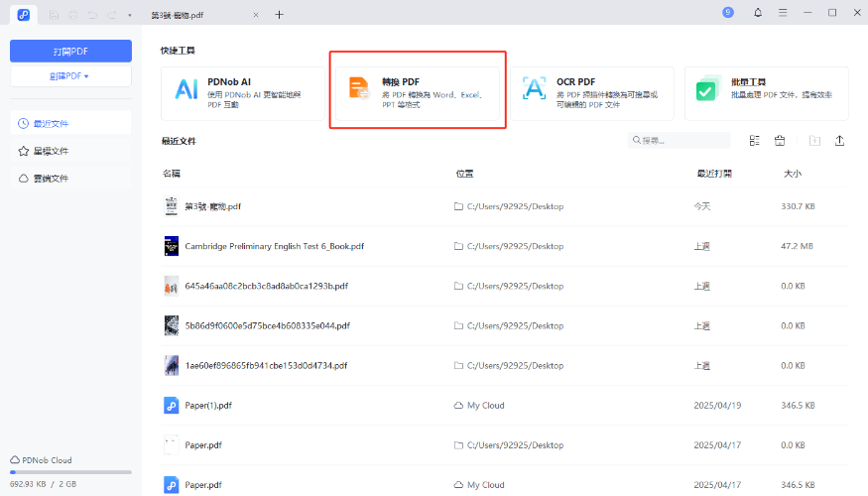Click the 打開PDF button
868x496 pixels.
pyautogui.click(x=70, y=51)
